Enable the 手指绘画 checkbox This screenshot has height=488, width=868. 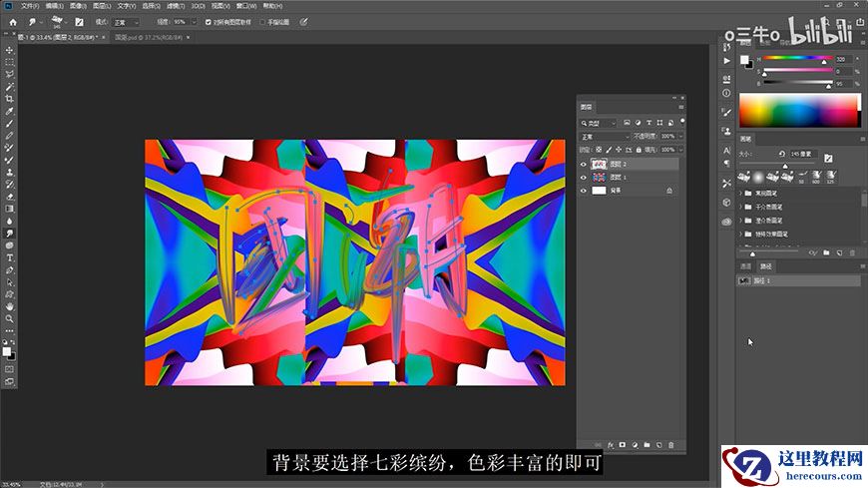[262, 22]
